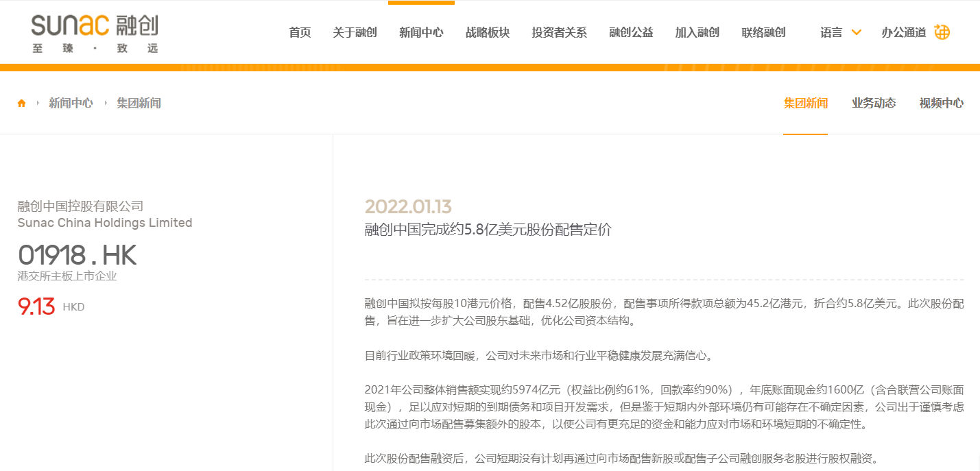This screenshot has width=980, height=471.
Task: Click 新闻中心 in the breadcrumb
Action: [x=71, y=104]
